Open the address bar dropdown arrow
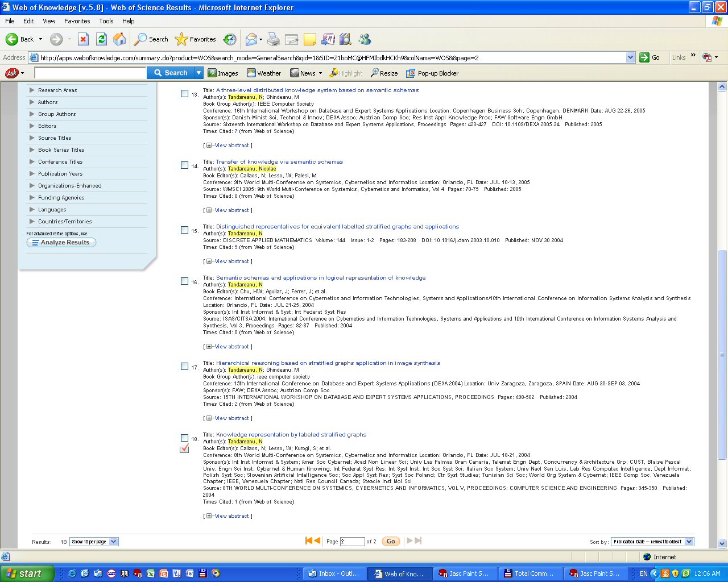The height and width of the screenshot is (582, 728). [630, 57]
